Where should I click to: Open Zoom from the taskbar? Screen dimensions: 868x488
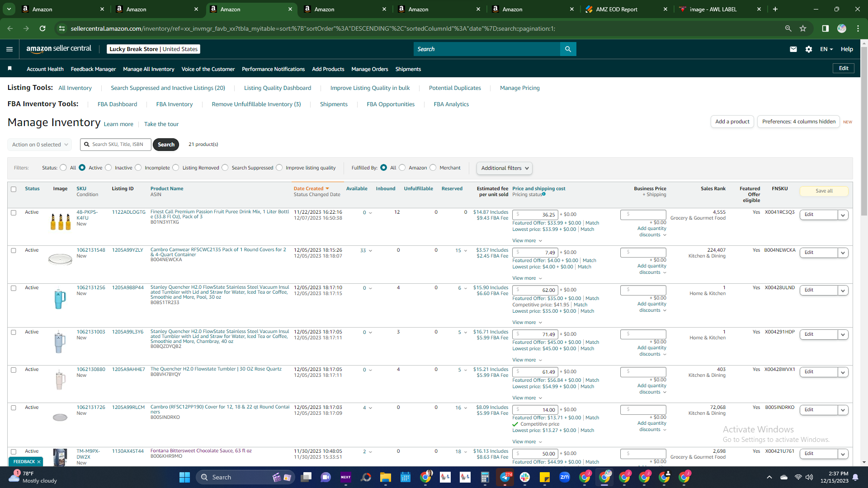click(564, 477)
